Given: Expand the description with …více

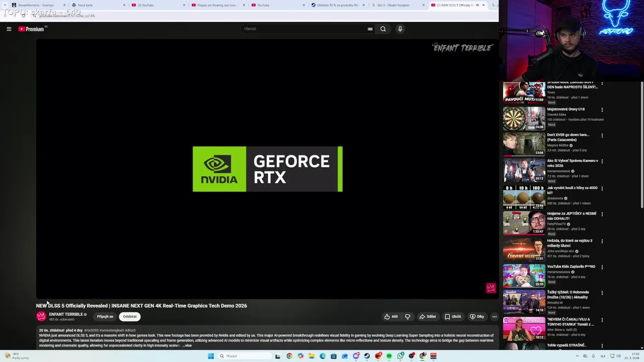Looking at the screenshot, I should [187, 345].
